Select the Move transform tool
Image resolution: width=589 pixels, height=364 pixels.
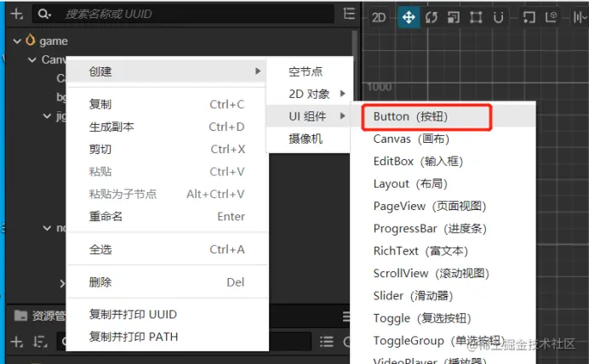click(x=409, y=17)
